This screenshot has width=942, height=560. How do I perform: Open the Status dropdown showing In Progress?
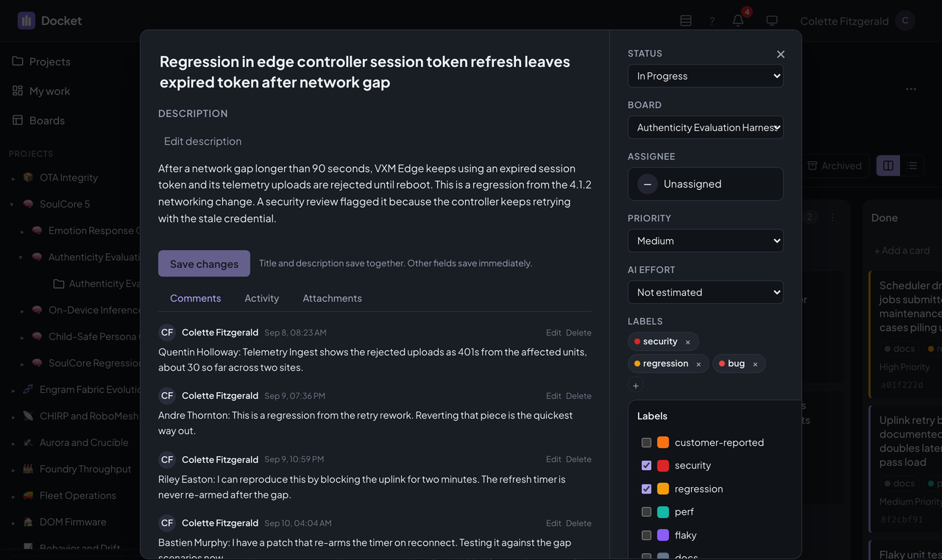click(706, 76)
